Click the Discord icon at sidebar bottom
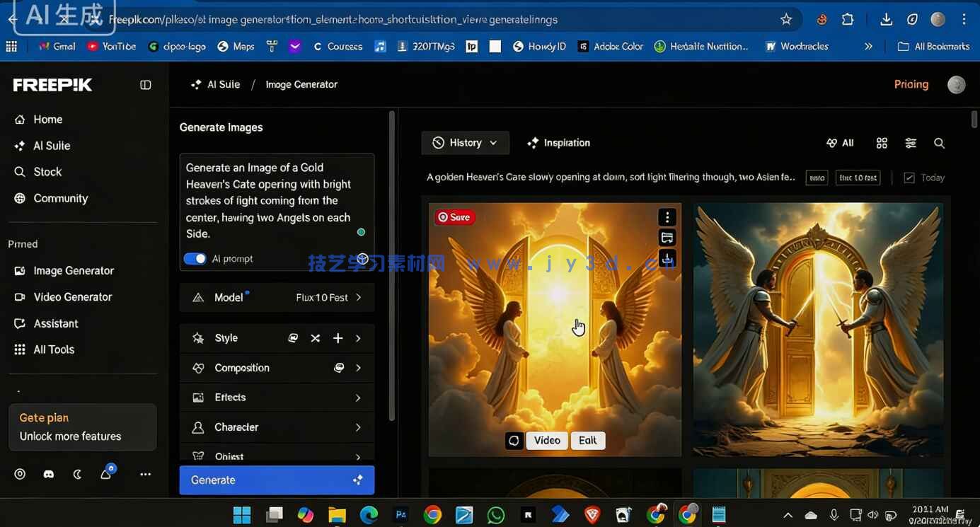Viewport: 980px width, 527px height. (x=48, y=474)
